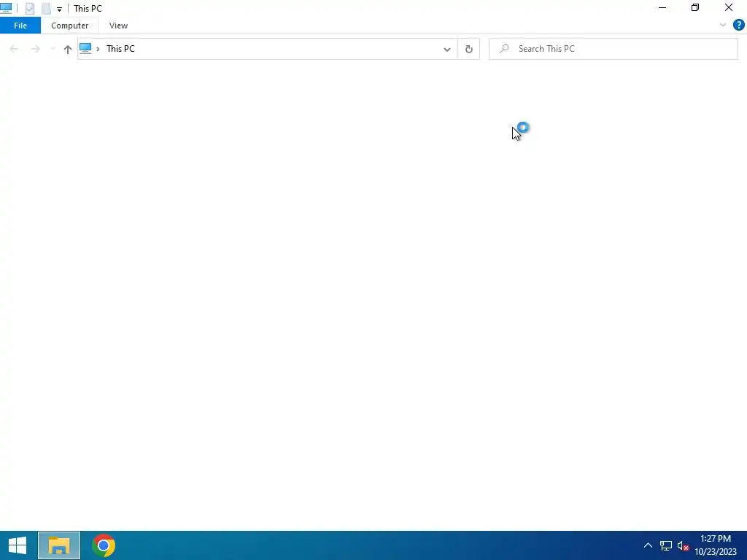Minimize the This PC window

pos(662,7)
